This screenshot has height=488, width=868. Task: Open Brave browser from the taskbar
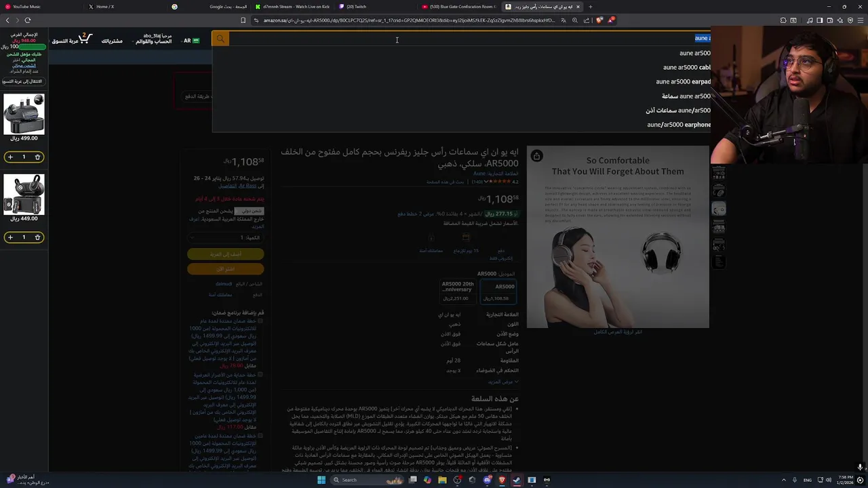(502, 480)
